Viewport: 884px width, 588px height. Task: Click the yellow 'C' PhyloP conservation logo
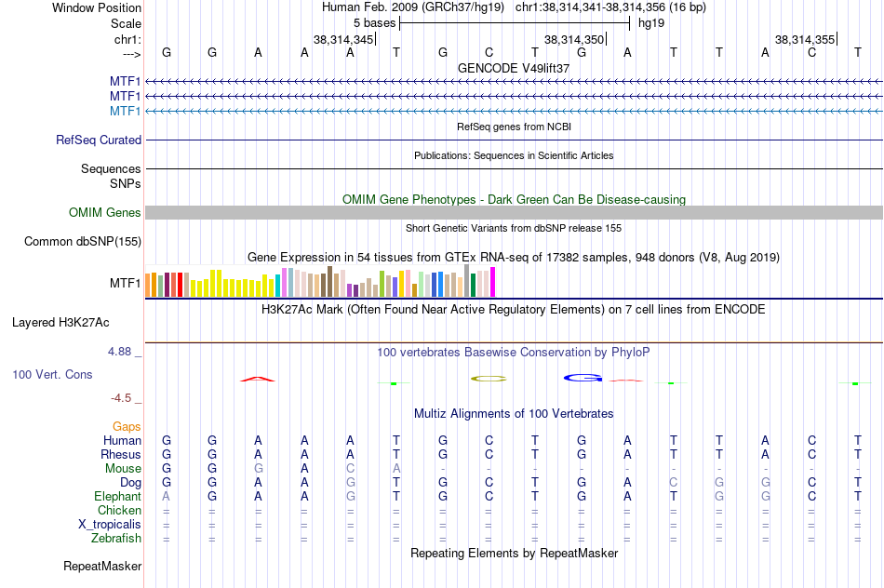point(489,379)
